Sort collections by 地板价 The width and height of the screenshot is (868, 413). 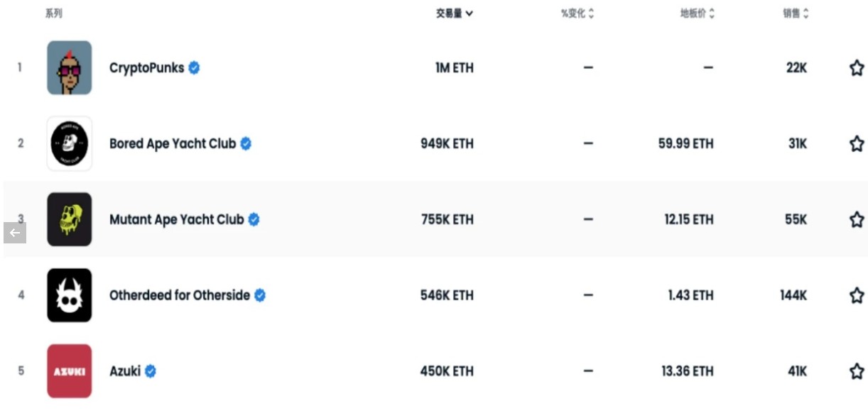pyautogui.click(x=698, y=13)
